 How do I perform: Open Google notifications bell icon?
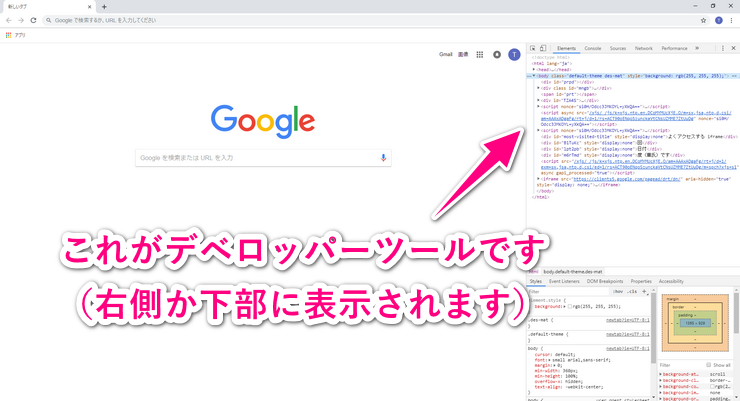(496, 55)
